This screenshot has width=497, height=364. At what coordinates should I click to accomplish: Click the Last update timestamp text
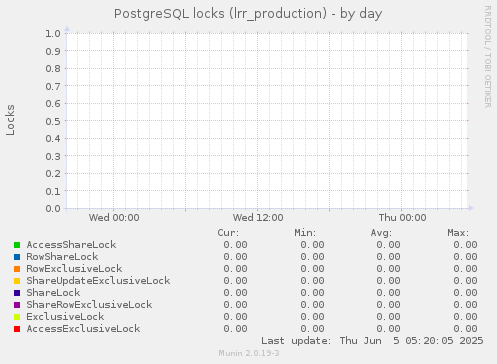click(372, 341)
